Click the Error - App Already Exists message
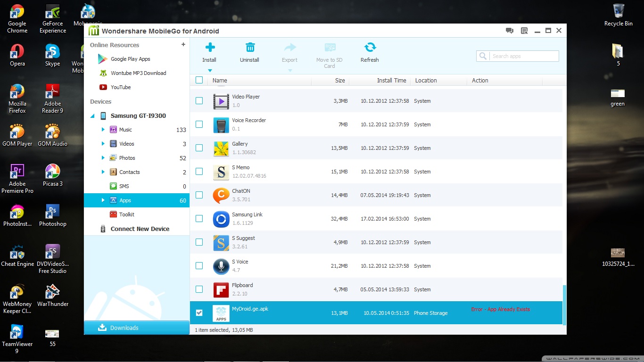 coord(501,309)
